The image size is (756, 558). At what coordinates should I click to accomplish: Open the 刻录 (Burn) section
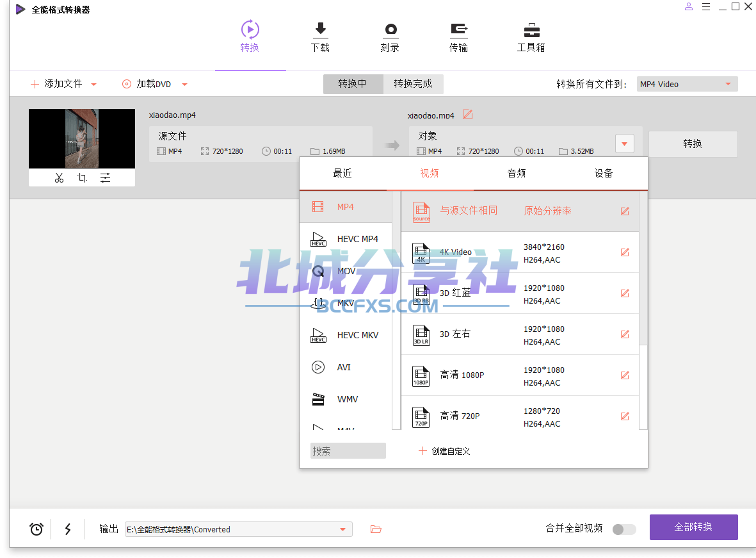click(x=390, y=37)
